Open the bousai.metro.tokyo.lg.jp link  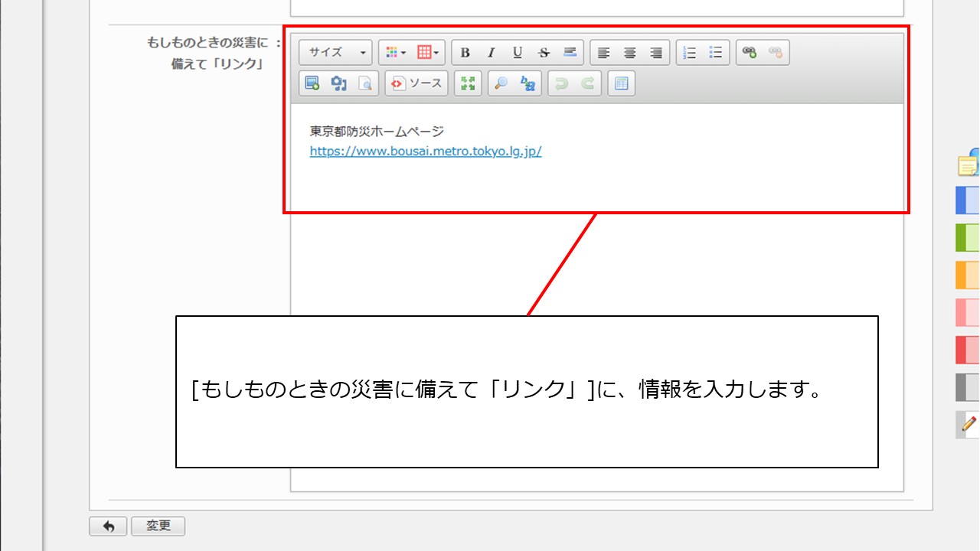425,151
